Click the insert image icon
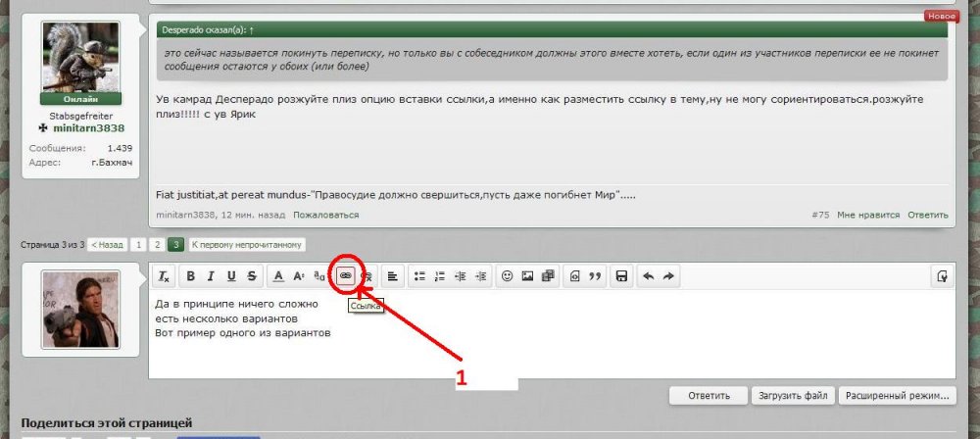The height and width of the screenshot is (439, 980). coord(527,276)
